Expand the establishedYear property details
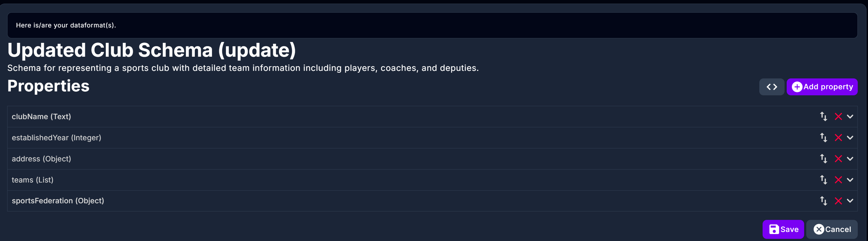The width and height of the screenshot is (868, 241). click(850, 138)
